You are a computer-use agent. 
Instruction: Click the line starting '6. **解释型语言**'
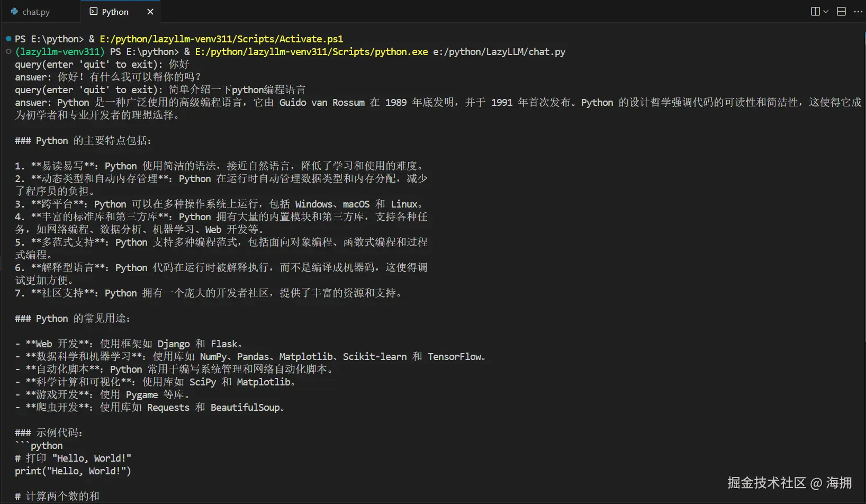click(221, 267)
